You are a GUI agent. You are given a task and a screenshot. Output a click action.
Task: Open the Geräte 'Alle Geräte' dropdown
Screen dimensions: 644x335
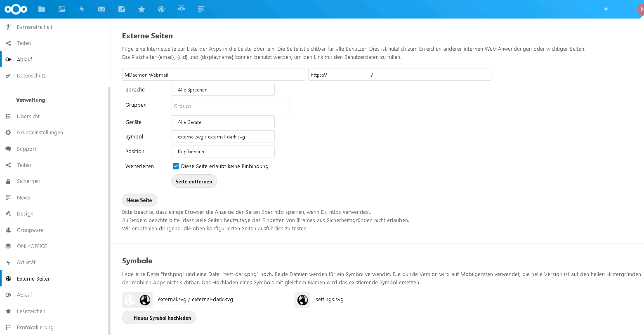[223, 122]
